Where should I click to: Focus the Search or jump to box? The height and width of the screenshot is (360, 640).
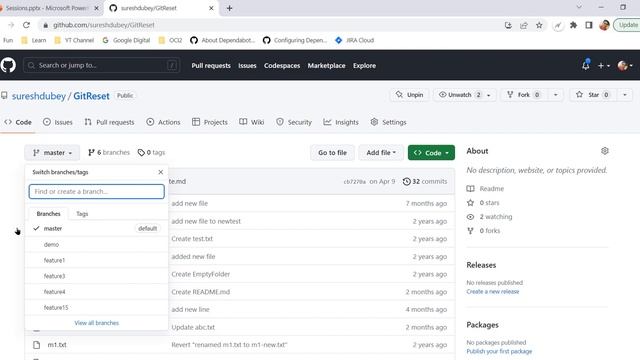coord(101,65)
